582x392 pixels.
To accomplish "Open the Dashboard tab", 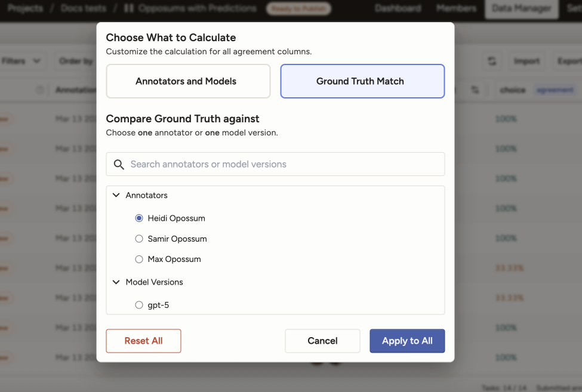I will pyautogui.click(x=398, y=8).
